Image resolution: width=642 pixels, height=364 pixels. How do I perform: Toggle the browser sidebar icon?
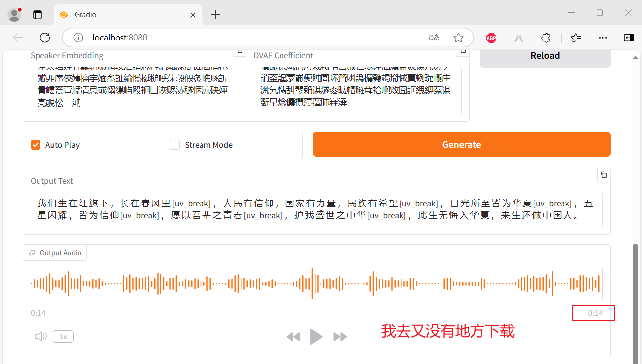pos(629,38)
